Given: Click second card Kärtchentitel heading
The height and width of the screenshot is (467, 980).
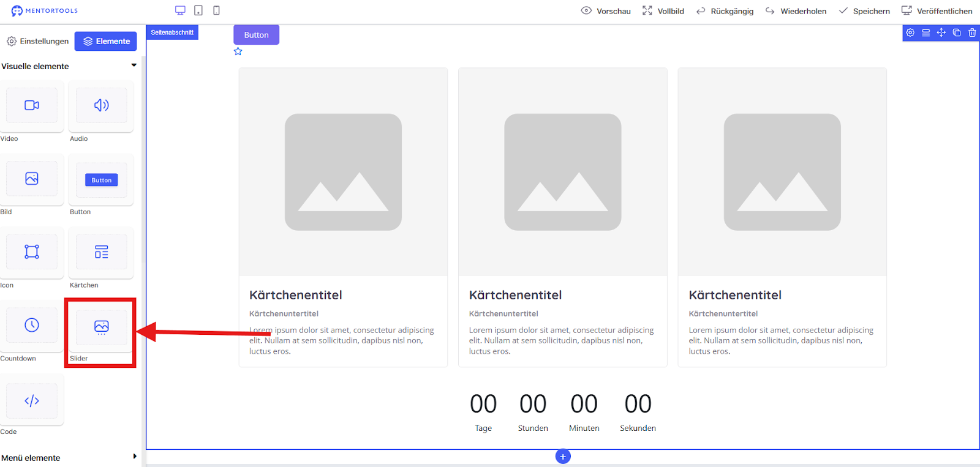Looking at the screenshot, I should point(516,295).
